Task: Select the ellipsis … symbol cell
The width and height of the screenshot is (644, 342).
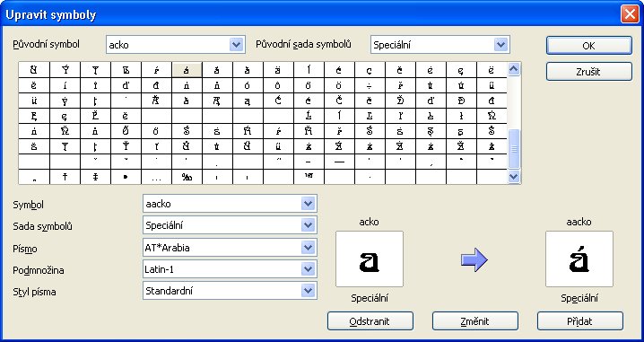Action: [x=156, y=177]
